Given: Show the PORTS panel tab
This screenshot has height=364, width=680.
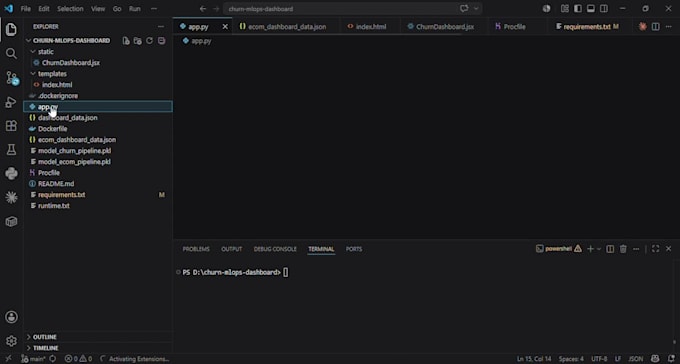Looking at the screenshot, I should pyautogui.click(x=354, y=249).
